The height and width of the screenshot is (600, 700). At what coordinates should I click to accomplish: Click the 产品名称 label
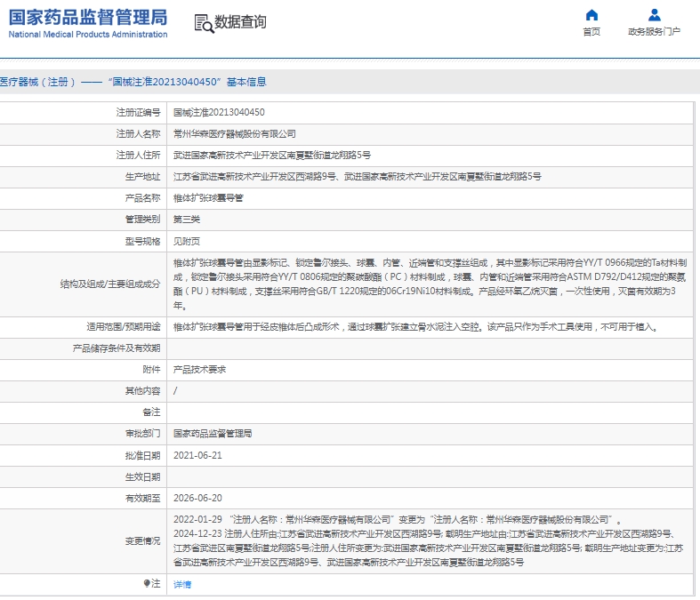tap(143, 198)
